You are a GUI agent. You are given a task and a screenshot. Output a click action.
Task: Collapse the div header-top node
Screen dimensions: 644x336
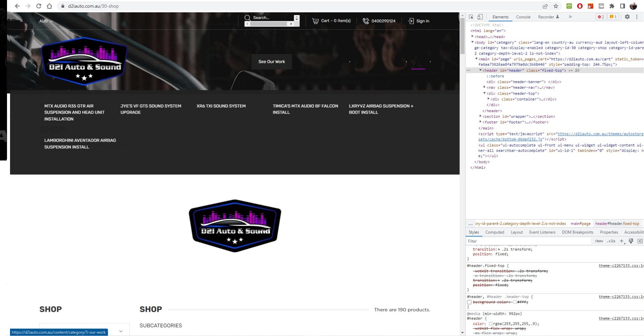(x=484, y=93)
